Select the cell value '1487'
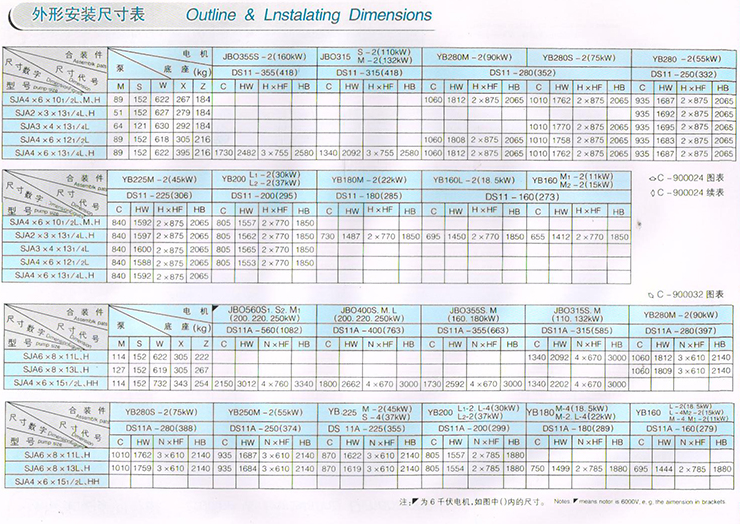This screenshot has height=524, width=740. (x=351, y=236)
